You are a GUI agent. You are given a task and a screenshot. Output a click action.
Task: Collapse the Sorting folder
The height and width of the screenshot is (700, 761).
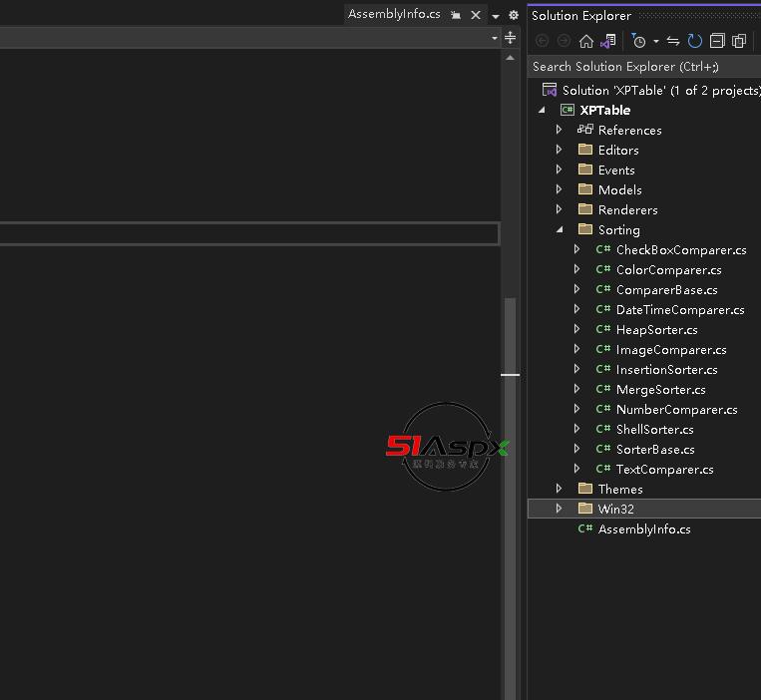[x=560, y=229]
